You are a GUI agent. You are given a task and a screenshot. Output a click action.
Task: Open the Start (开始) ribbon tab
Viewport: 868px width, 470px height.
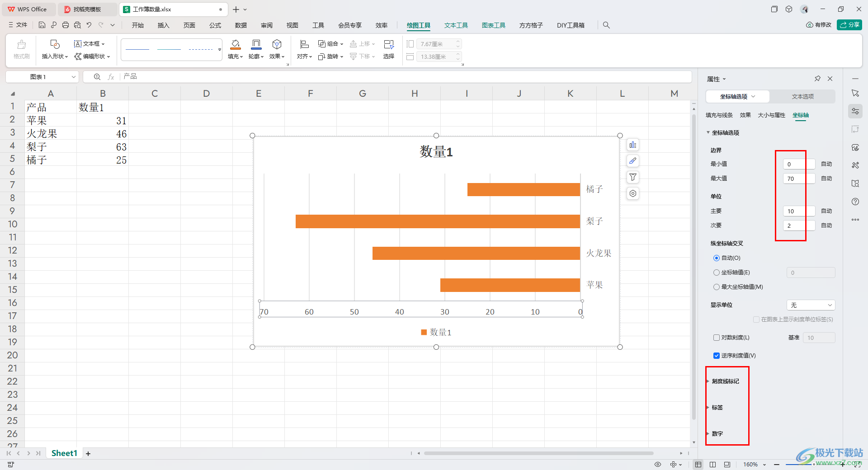[137, 25]
